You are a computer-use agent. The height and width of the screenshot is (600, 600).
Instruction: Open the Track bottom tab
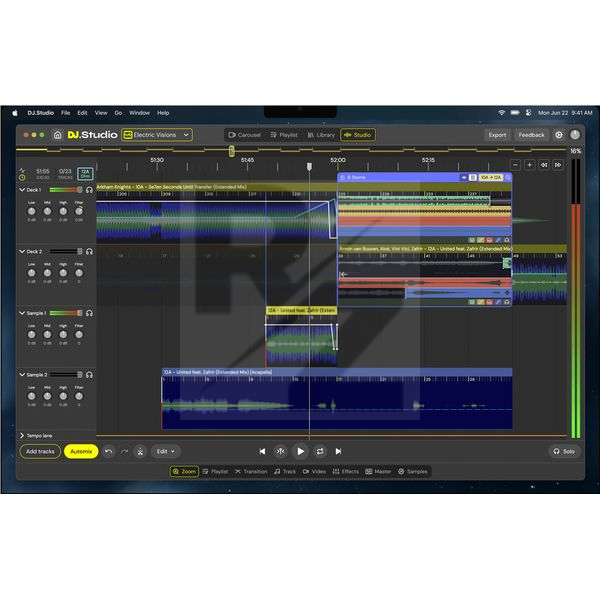click(x=285, y=471)
